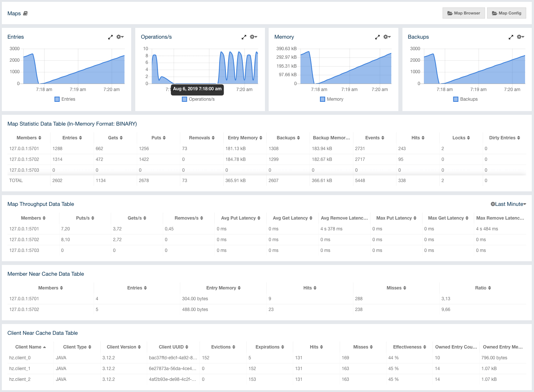Toggle the Operations/s legend swatch
This screenshot has height=392, width=534.
184,99
